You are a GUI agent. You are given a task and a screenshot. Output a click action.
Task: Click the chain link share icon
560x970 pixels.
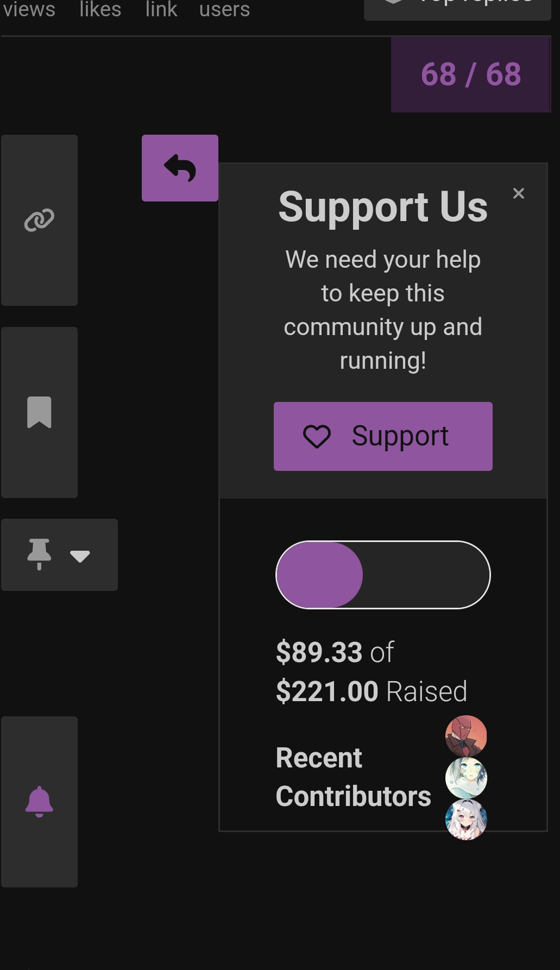39,220
